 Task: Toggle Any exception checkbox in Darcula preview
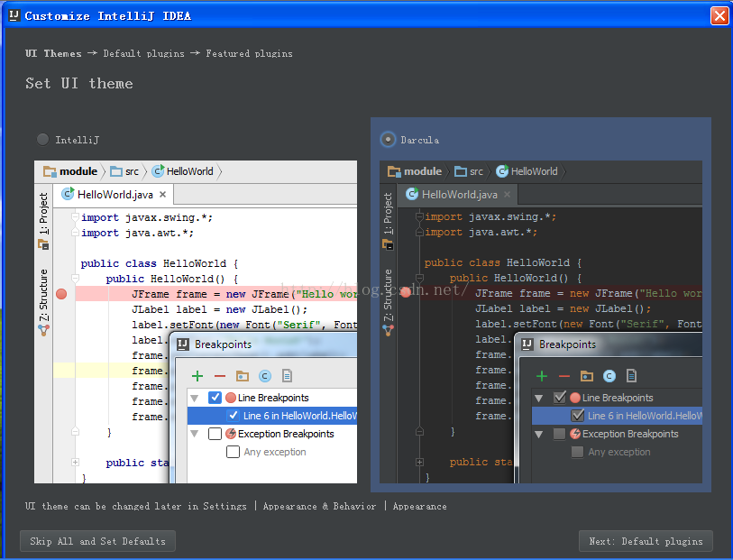[577, 452]
